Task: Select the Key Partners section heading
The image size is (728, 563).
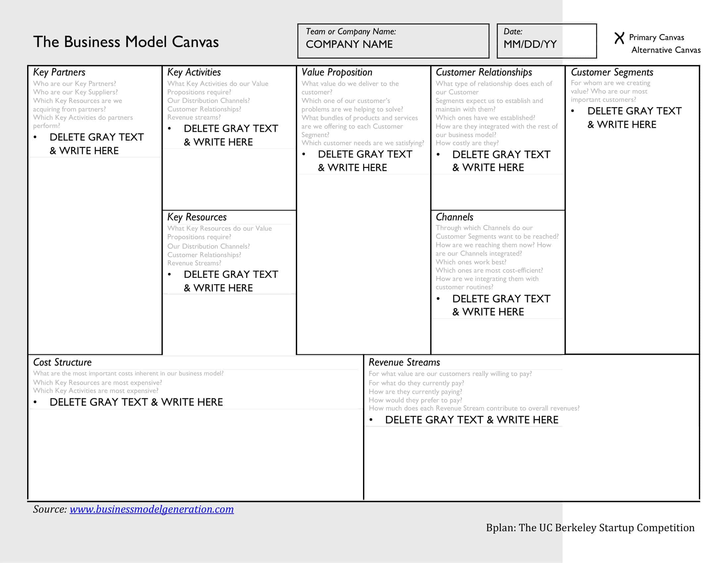Action: coord(59,72)
